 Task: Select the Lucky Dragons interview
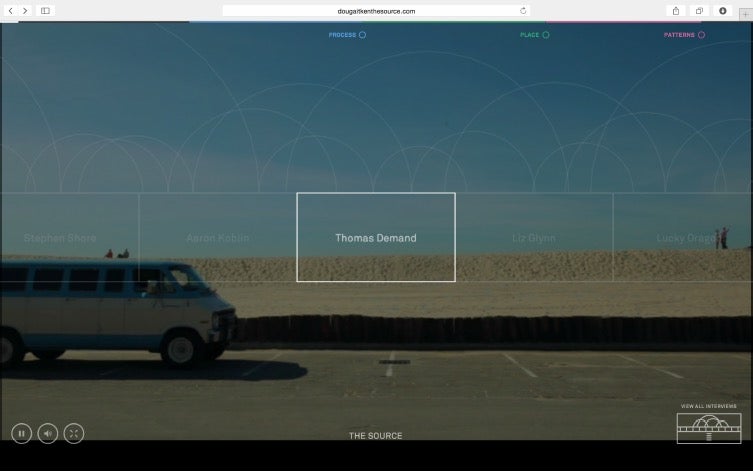pyautogui.click(x=683, y=238)
